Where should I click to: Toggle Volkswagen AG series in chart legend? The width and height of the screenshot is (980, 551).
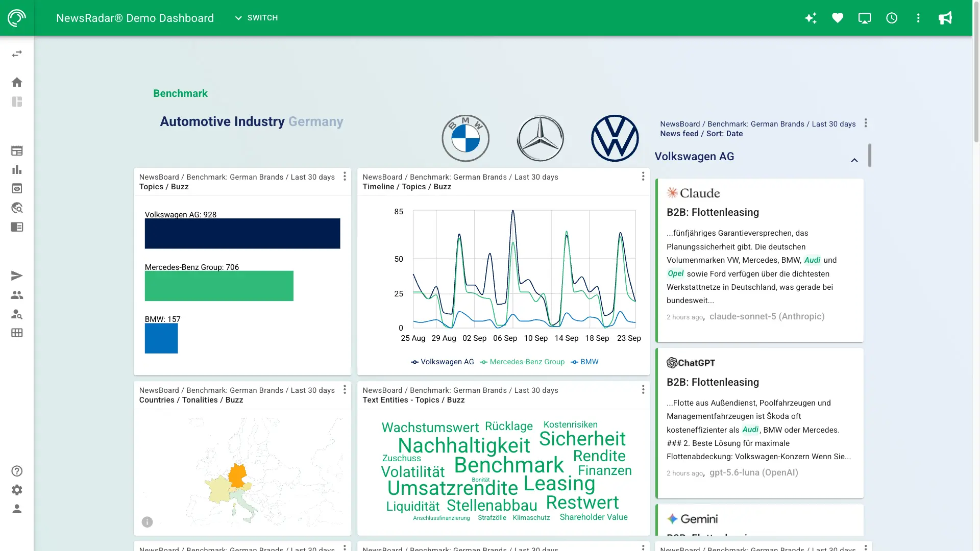click(x=442, y=362)
